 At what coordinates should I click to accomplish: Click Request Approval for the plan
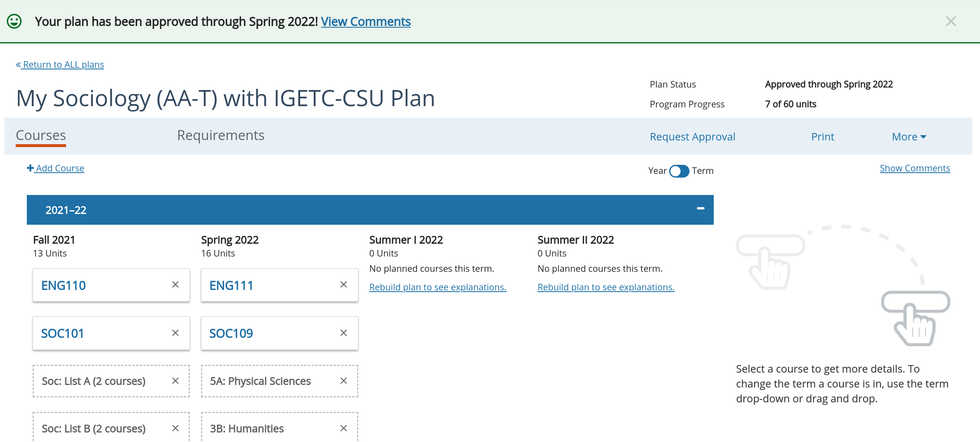tap(692, 136)
